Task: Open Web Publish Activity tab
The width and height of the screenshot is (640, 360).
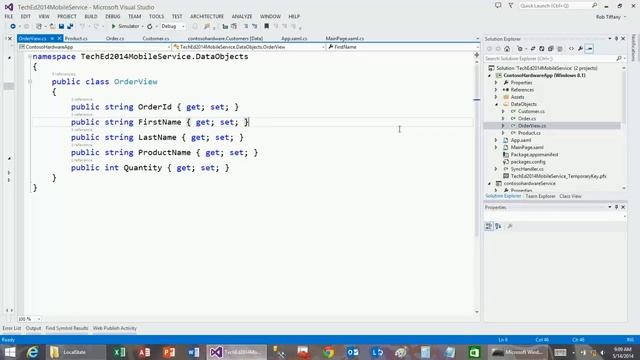Action: coord(115,328)
